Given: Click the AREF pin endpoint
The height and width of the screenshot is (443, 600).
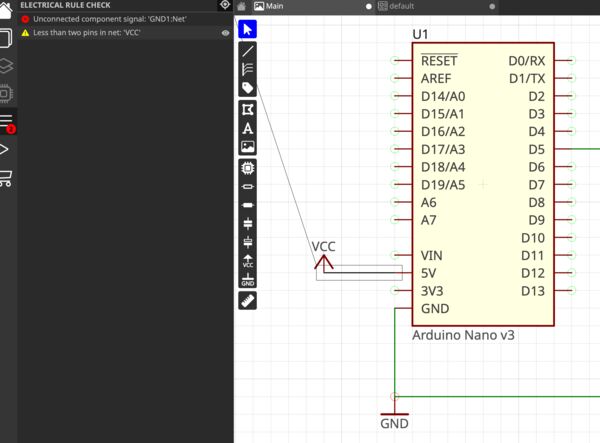Looking at the screenshot, I should click(395, 78).
